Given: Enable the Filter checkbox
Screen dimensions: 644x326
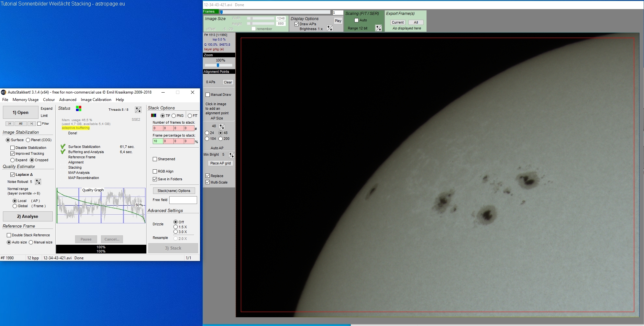Looking at the screenshot, I should [x=39, y=124].
